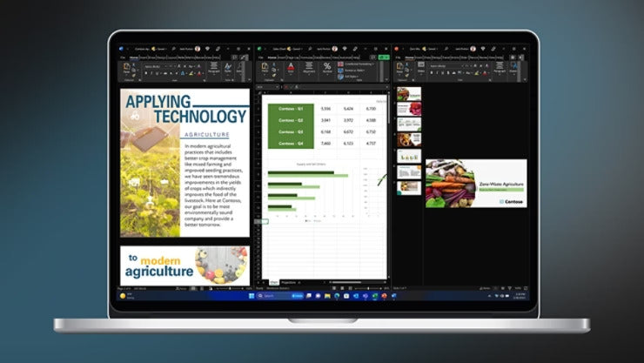Click the green Share button in Excel
Screen dimensions: 644x363
(x=383, y=57)
